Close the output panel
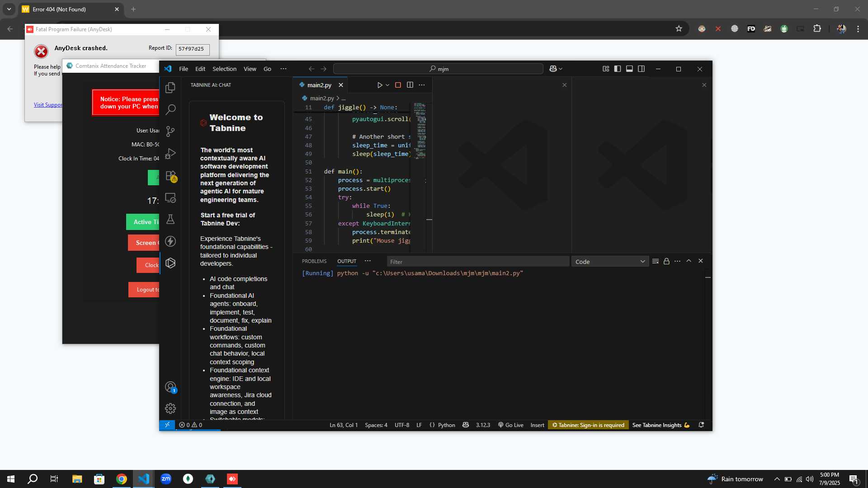This screenshot has height=488, width=868. click(x=701, y=261)
